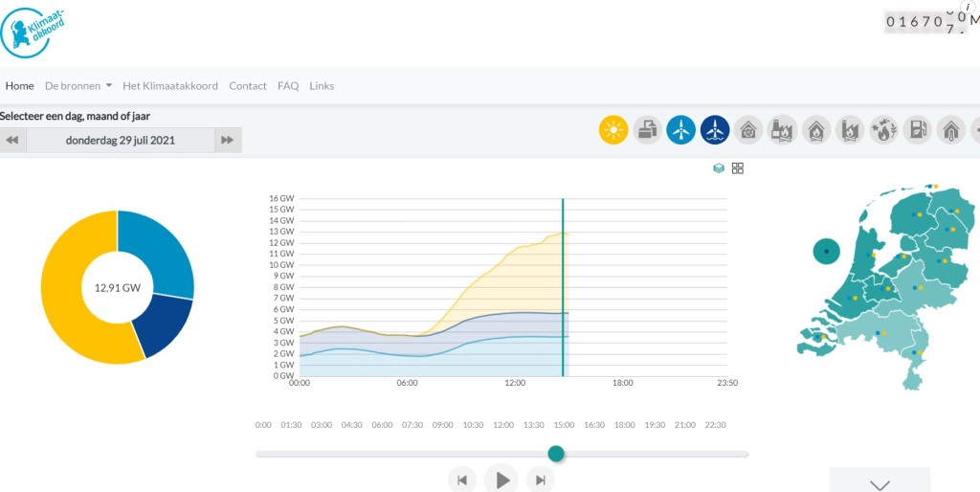980x492 pixels.
Task: Go to previous day with rewind arrows
Action: coord(12,140)
